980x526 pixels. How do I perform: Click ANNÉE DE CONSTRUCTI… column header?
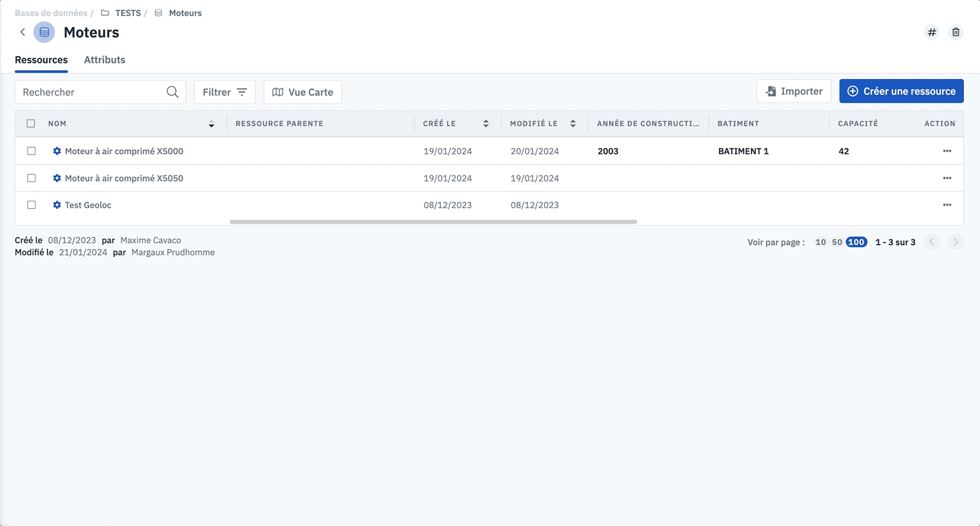tap(648, 124)
